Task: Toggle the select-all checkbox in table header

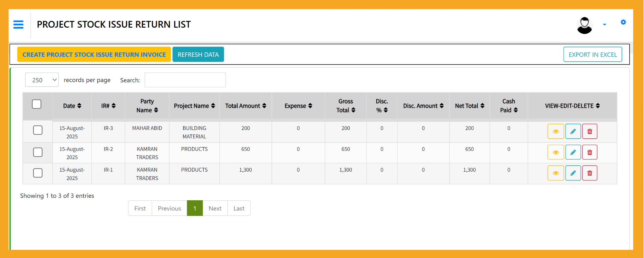Action: (x=37, y=104)
